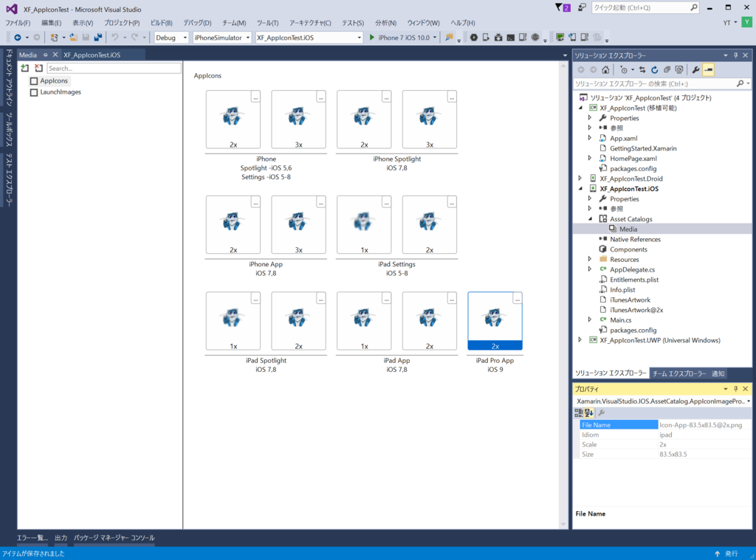Screen dimensions: 756x560
Task: Select Info.plist in Solution Explorer
Action: 622,290
